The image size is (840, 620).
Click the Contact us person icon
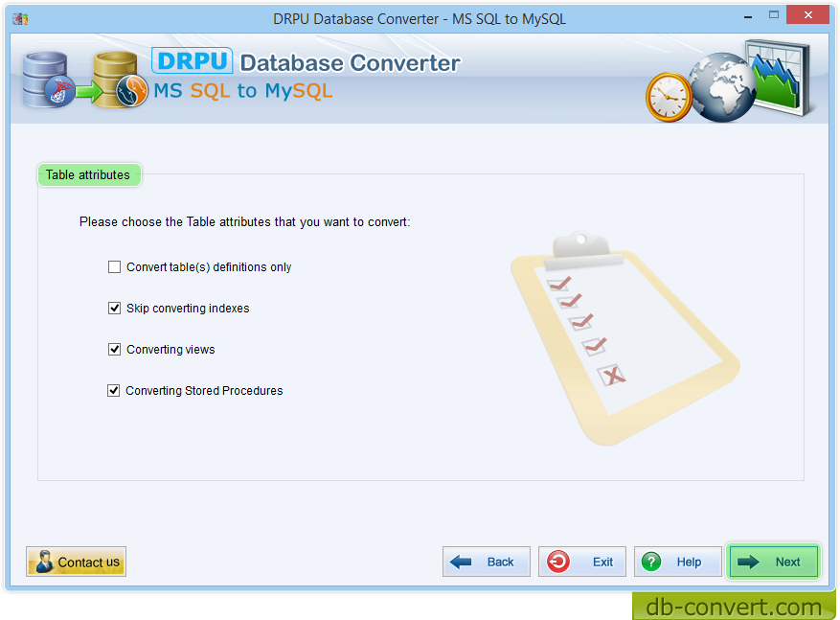click(x=44, y=562)
